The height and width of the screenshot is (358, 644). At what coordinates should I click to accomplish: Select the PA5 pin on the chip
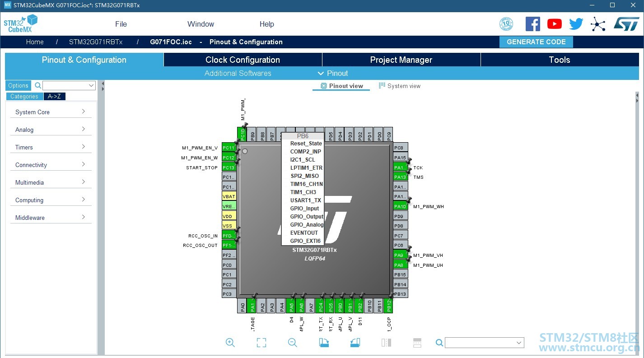[x=291, y=306]
